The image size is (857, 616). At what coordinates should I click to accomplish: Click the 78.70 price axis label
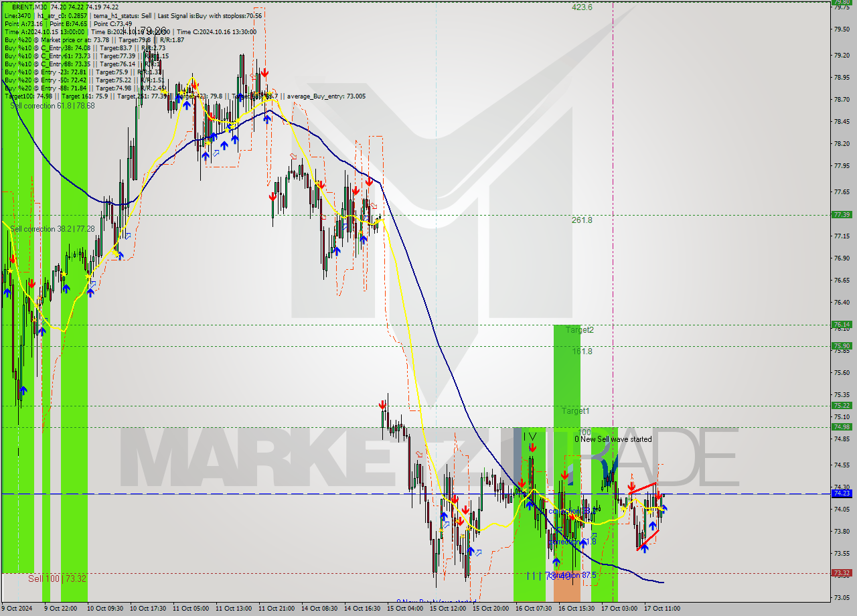point(842,99)
